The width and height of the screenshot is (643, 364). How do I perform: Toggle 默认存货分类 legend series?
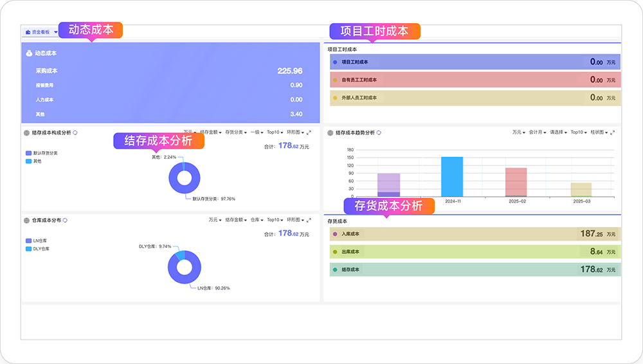[x=42, y=153]
